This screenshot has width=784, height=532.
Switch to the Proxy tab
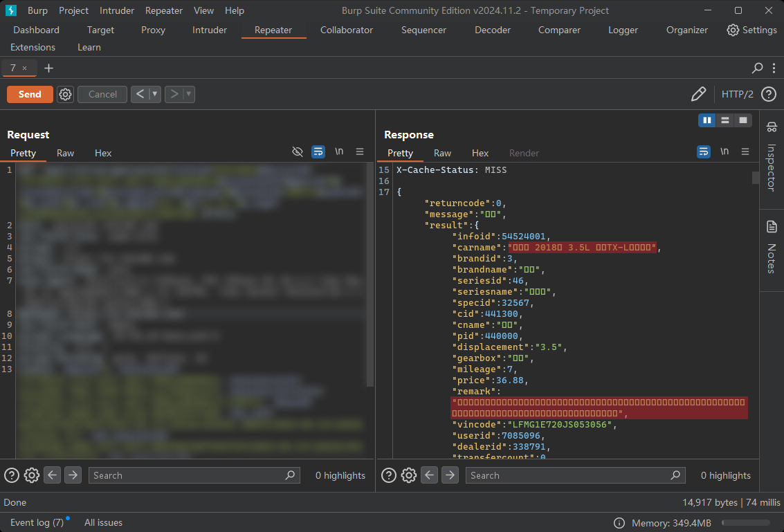pyautogui.click(x=153, y=30)
